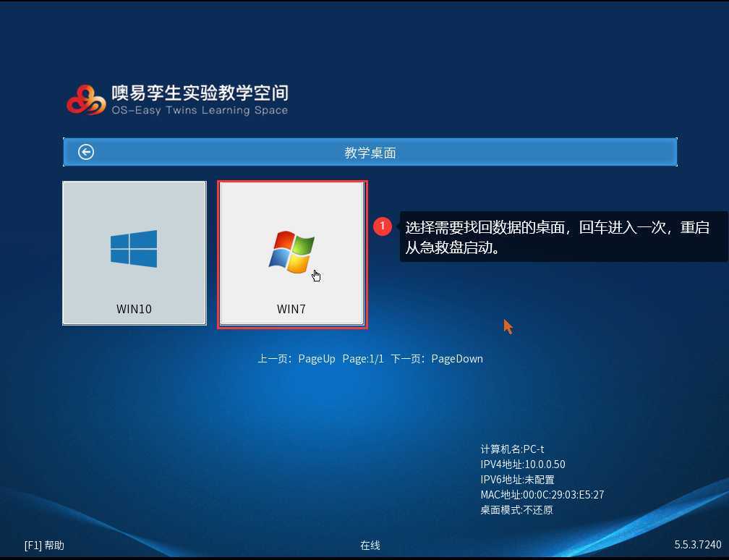This screenshot has height=560, width=729.
Task: Click the IPV4地址 10.0.0.50 line
Action: point(522,464)
